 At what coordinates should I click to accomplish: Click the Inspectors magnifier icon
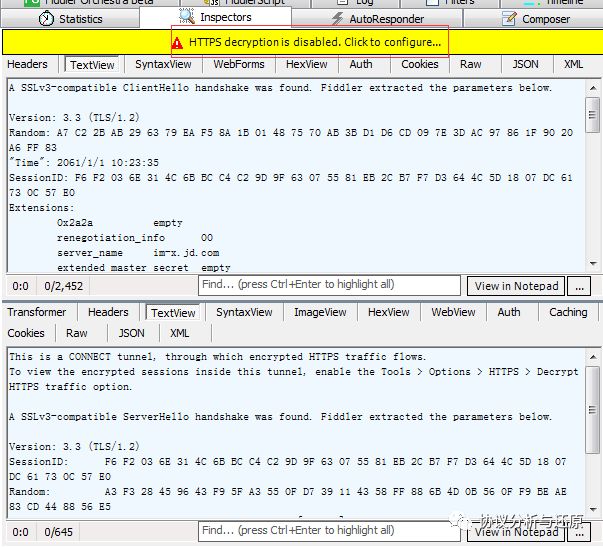187,16
